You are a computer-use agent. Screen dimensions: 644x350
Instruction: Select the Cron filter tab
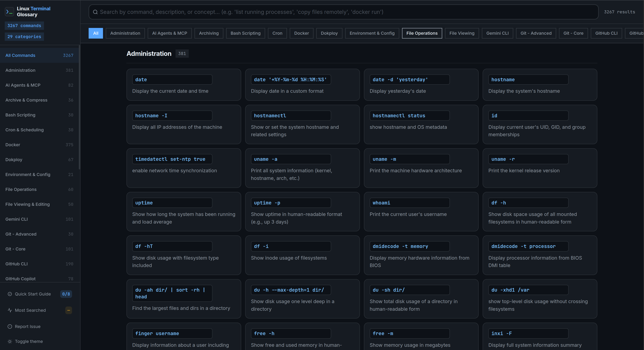(x=277, y=33)
